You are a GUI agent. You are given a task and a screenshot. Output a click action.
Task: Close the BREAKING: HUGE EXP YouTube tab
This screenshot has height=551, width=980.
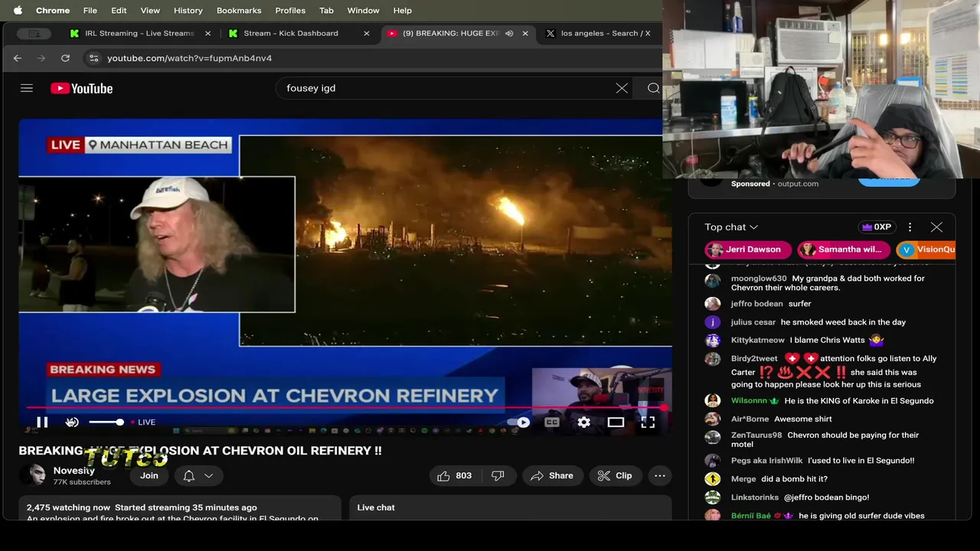pyautogui.click(x=525, y=34)
